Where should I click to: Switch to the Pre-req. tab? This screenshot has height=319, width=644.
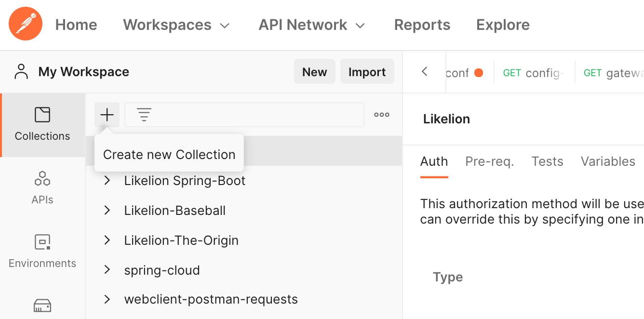(x=489, y=161)
